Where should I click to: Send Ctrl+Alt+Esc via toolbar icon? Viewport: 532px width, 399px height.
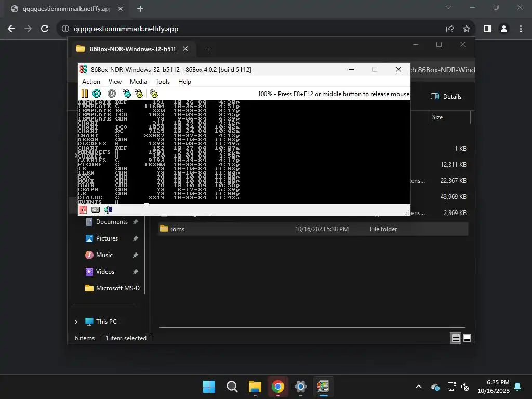[139, 94]
